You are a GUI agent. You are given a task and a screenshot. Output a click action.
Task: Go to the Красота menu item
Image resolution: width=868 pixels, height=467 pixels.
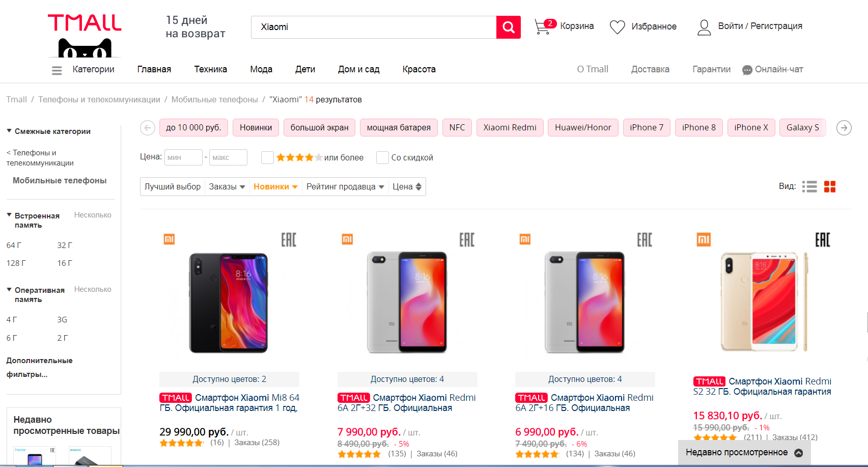[418, 69]
